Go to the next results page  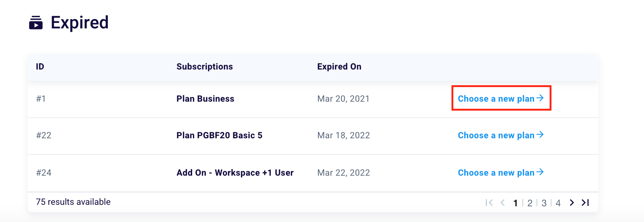(x=572, y=203)
